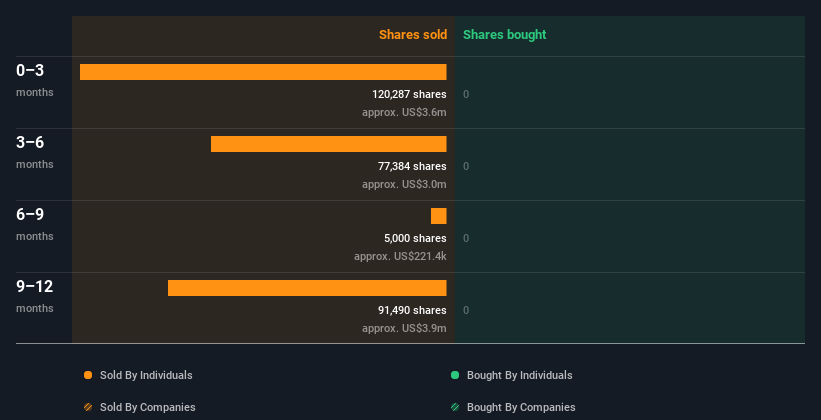Click the 77,384 shares value
The image size is (821, 420).
tap(412, 167)
